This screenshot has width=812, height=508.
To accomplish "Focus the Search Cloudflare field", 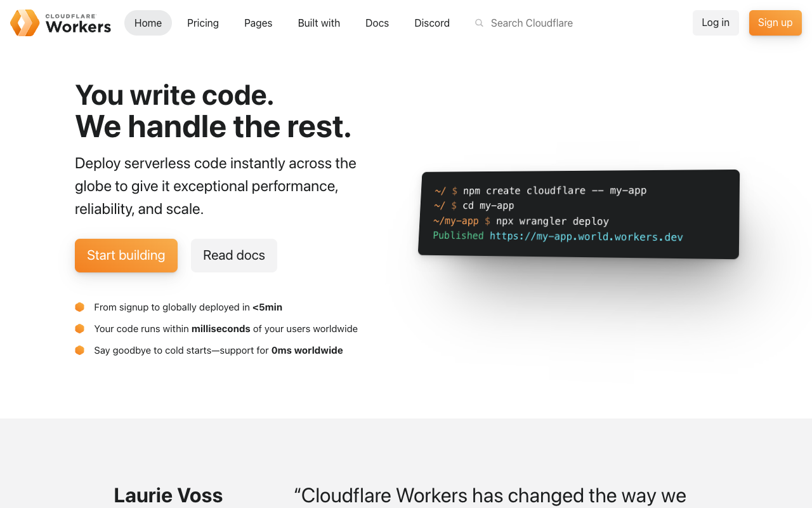I will pyautogui.click(x=532, y=23).
